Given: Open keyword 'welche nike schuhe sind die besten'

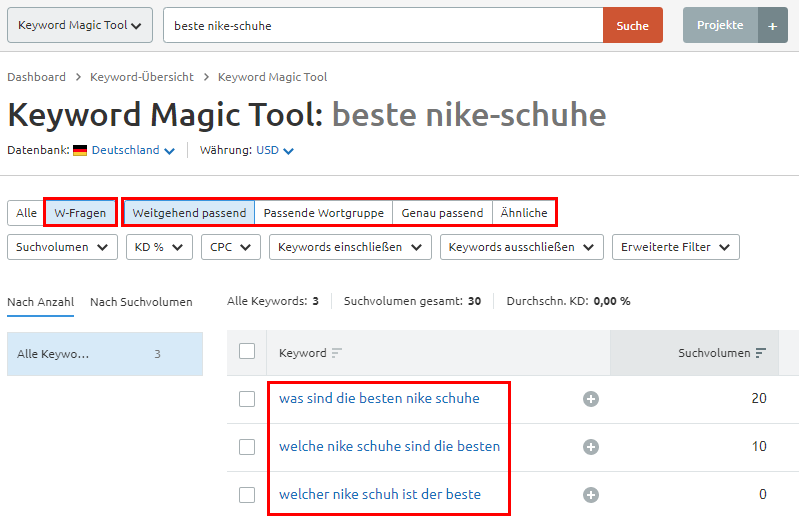Looking at the screenshot, I should pos(389,446).
